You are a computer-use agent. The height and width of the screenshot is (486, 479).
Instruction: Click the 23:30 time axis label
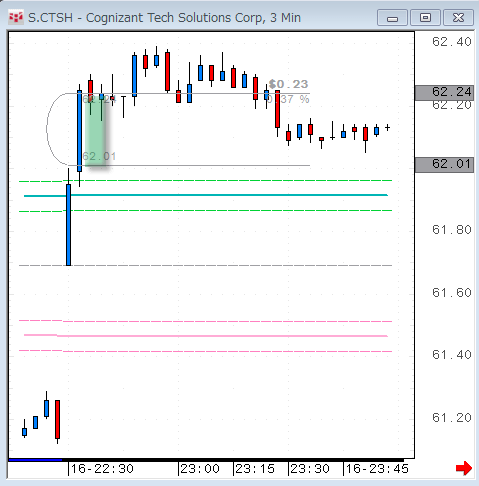click(x=310, y=469)
